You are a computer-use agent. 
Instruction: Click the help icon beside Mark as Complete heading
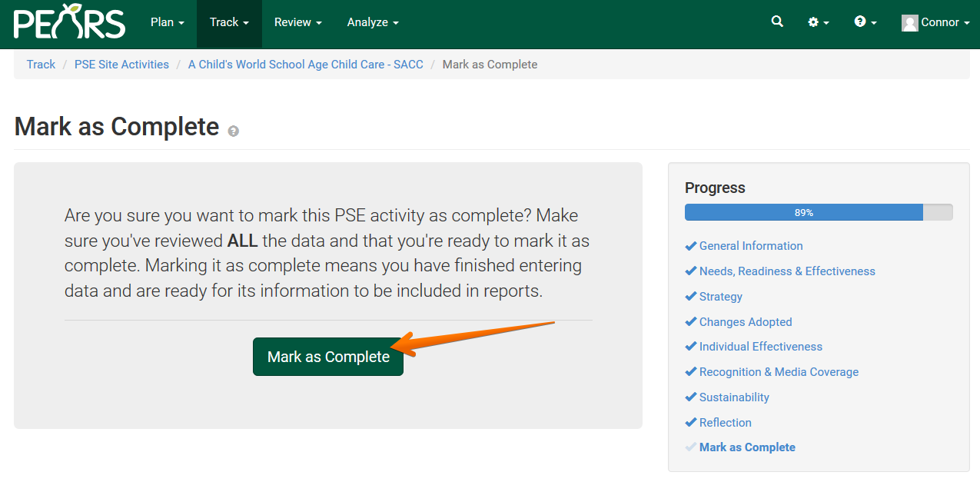click(233, 131)
